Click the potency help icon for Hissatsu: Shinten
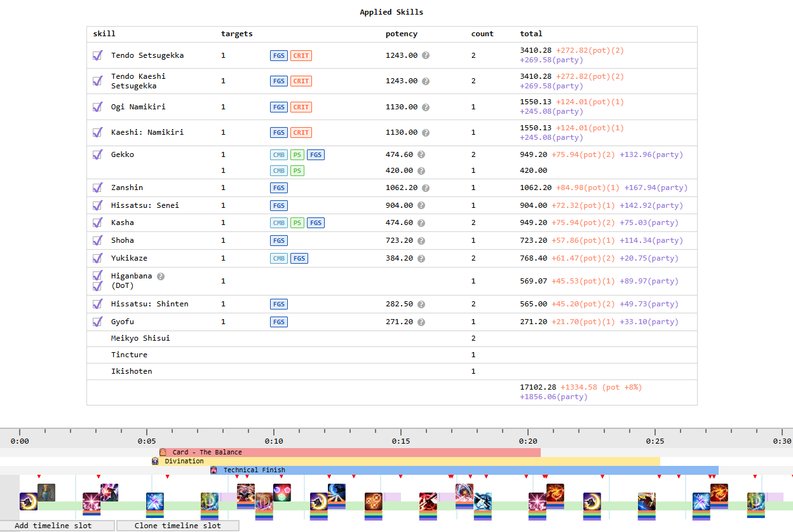 pos(421,304)
